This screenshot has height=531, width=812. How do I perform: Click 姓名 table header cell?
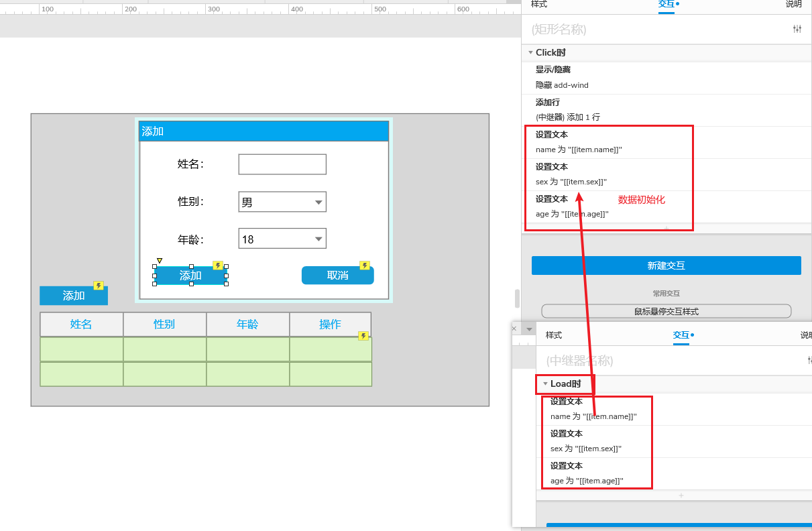click(81, 324)
